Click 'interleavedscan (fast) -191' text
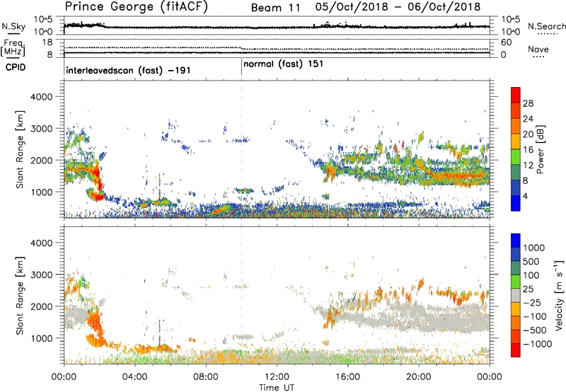566x392 pixels. click(x=128, y=70)
